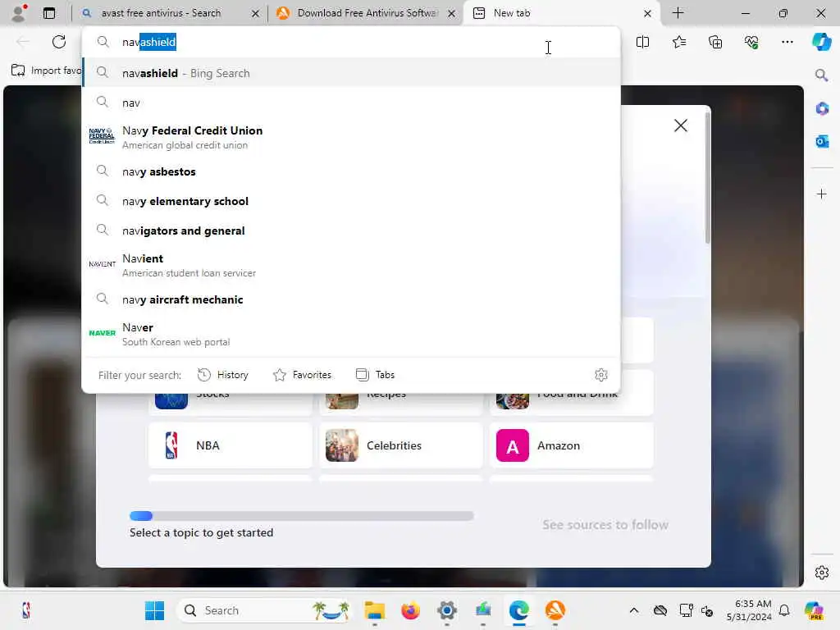The width and height of the screenshot is (840, 630).
Task: Open the clock showing 6:35 AM
Action: 749,610
